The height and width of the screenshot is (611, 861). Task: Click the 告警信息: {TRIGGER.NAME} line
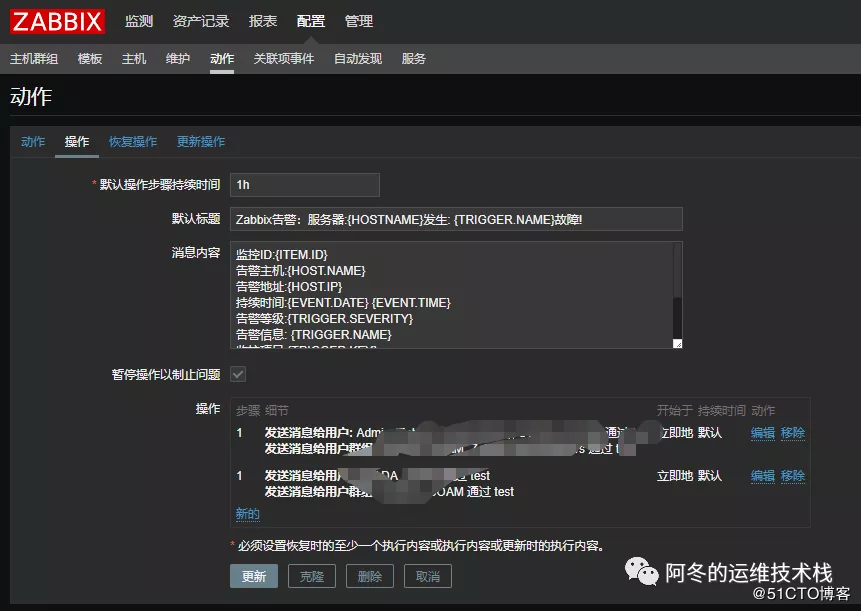click(314, 334)
